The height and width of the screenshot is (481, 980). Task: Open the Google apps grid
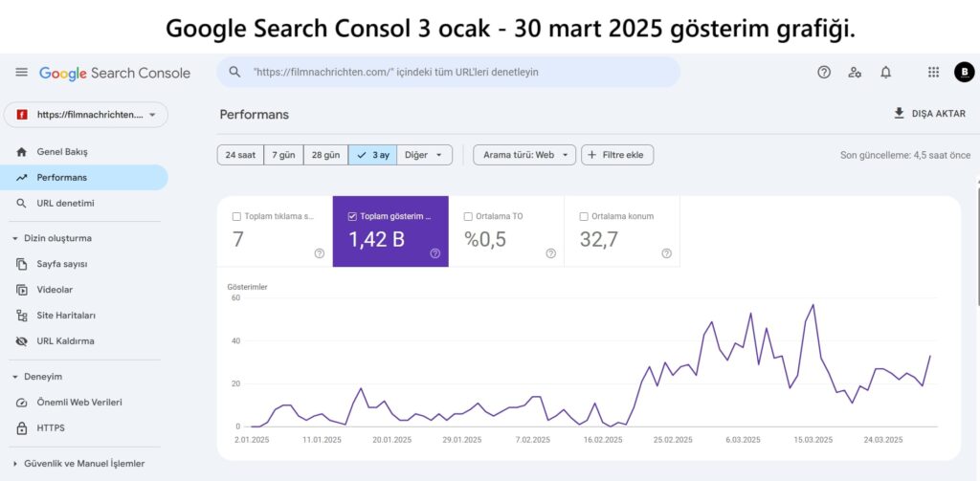pyautogui.click(x=933, y=73)
